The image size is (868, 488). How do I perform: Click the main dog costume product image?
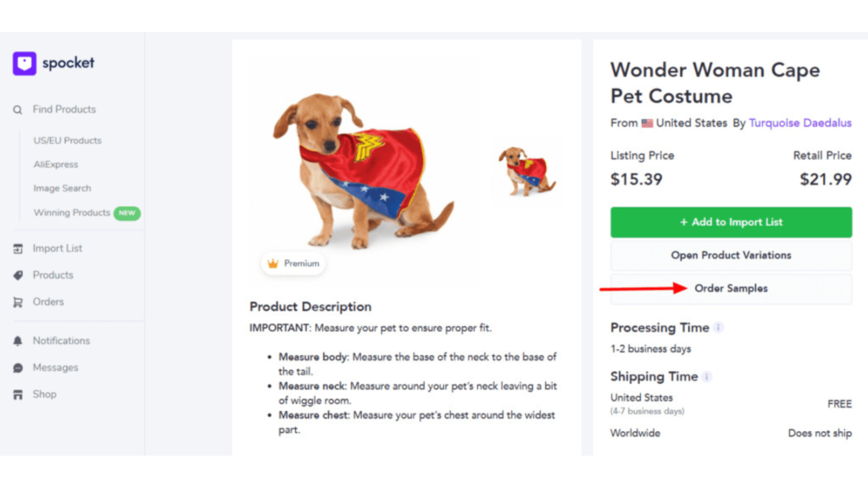(x=364, y=170)
